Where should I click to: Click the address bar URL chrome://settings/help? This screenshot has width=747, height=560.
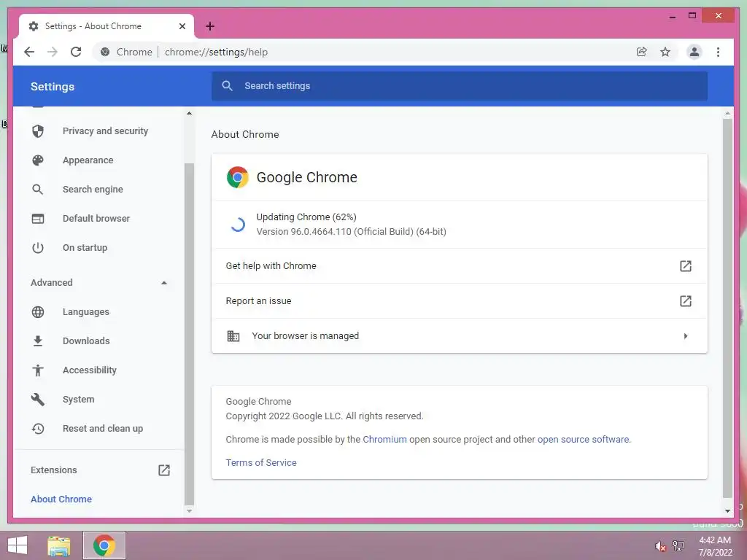click(216, 52)
